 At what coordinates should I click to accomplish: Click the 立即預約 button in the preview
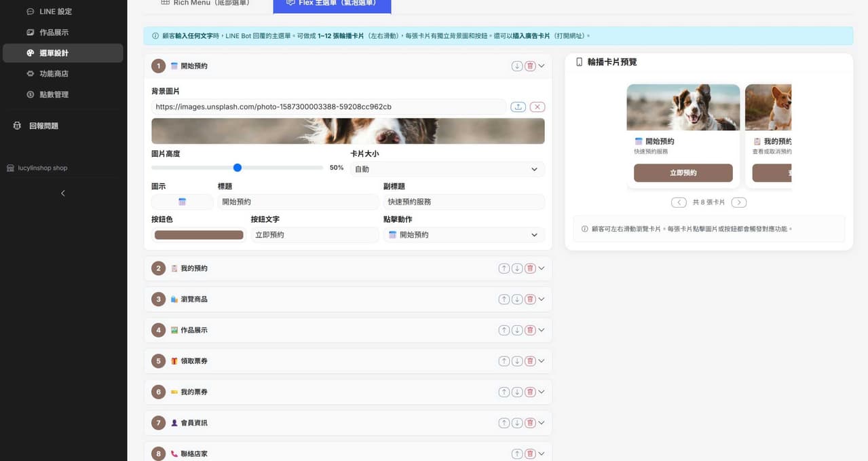(683, 173)
